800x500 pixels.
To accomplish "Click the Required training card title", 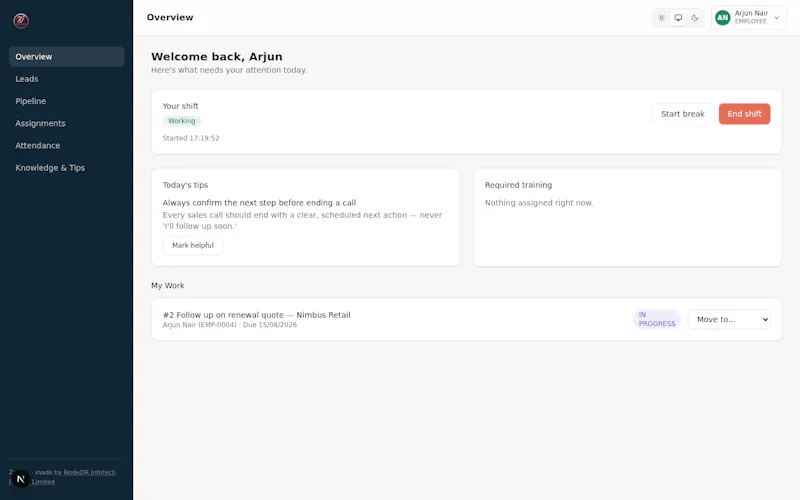I will click(518, 185).
